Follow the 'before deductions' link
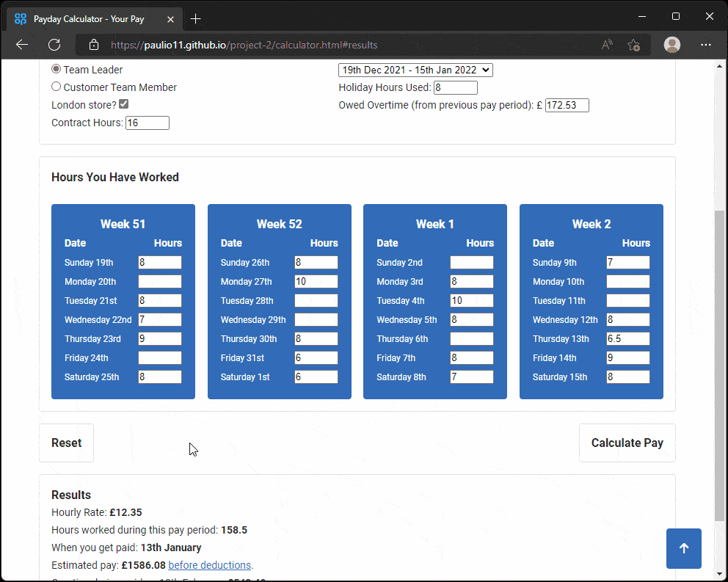The width and height of the screenshot is (728, 582). point(210,565)
